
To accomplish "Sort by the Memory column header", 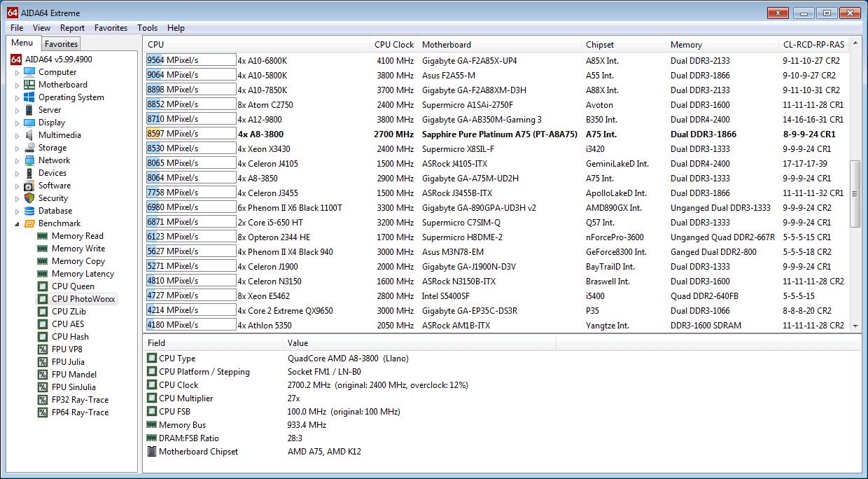I will point(722,45).
